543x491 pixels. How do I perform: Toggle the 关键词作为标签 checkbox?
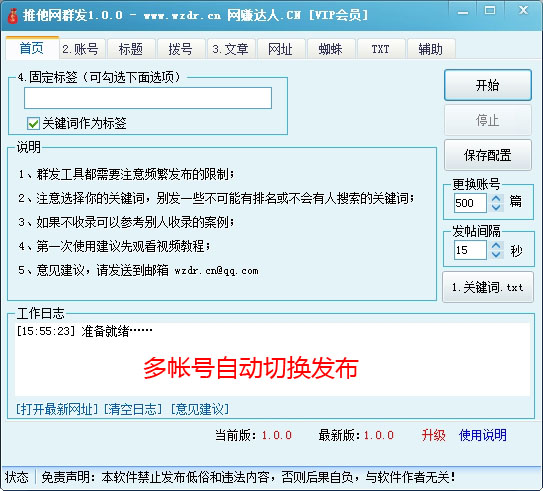[34, 123]
